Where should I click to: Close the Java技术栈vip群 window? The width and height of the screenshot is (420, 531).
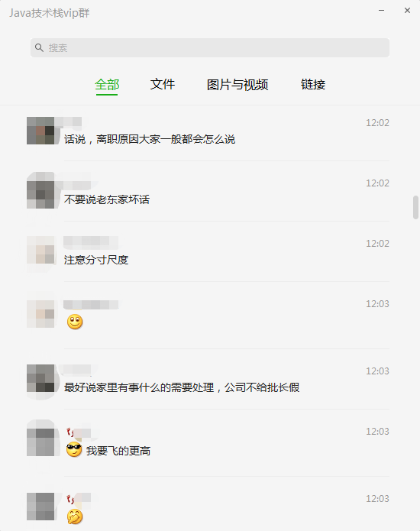click(x=408, y=11)
